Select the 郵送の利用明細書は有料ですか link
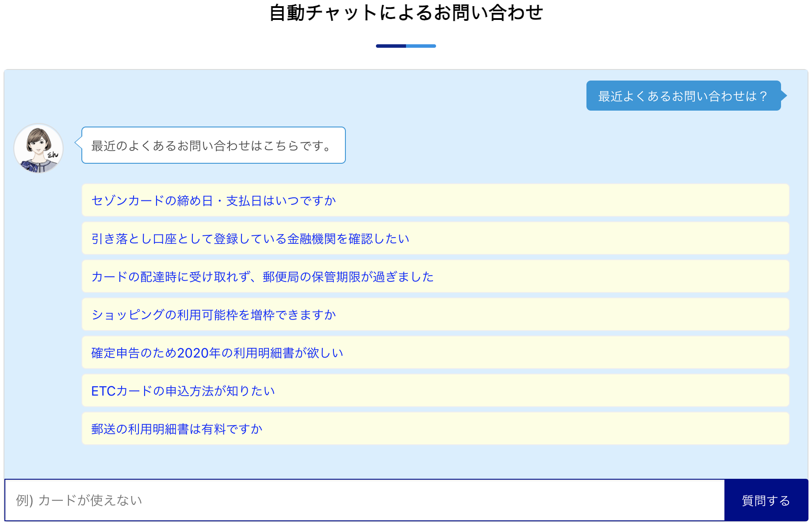The height and width of the screenshot is (531, 812). [176, 428]
